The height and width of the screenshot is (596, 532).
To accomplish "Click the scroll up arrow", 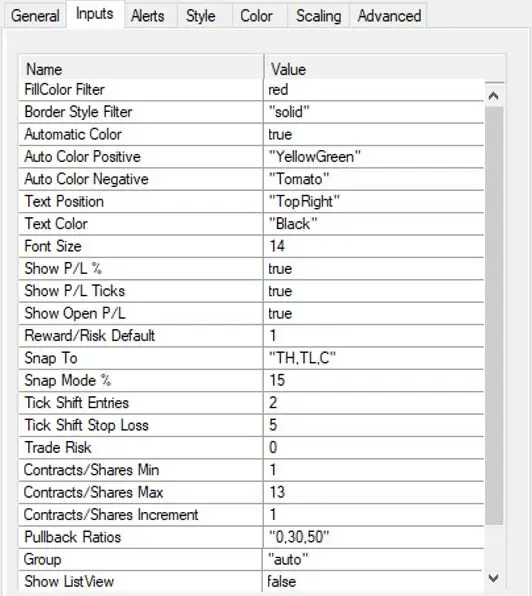I will pos(494,96).
